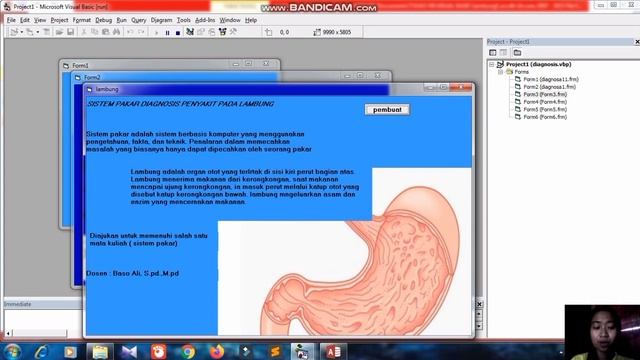640x360 pixels.
Task: Click the 'SISTEM PAKAR DIAGNOSIS PENYAKIT PADA LAMBUNG' heading
Action: pos(180,104)
